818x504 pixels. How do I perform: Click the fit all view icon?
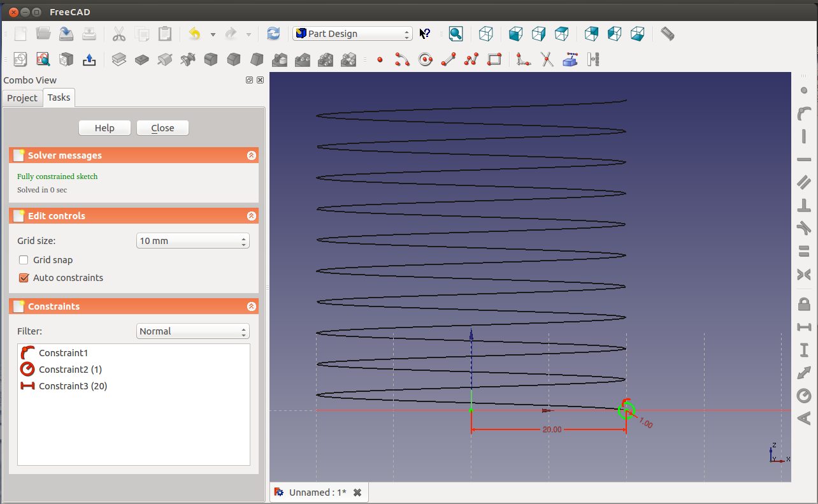coord(456,34)
